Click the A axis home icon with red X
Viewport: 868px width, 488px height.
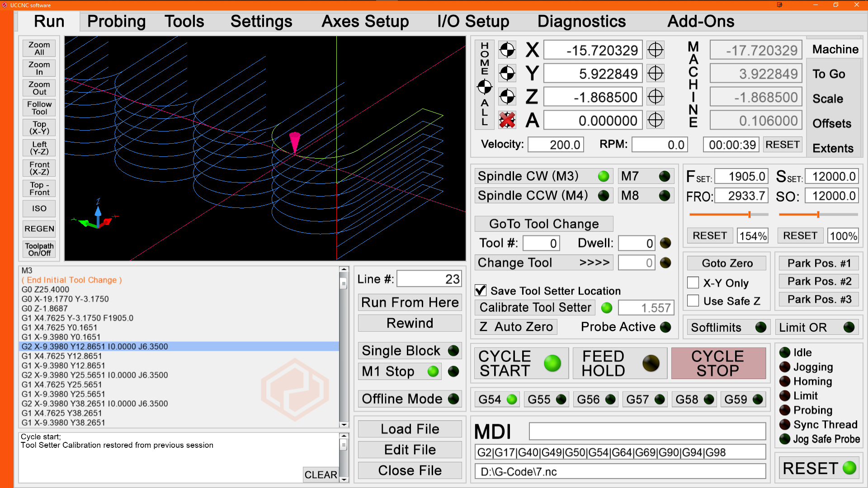pos(507,120)
